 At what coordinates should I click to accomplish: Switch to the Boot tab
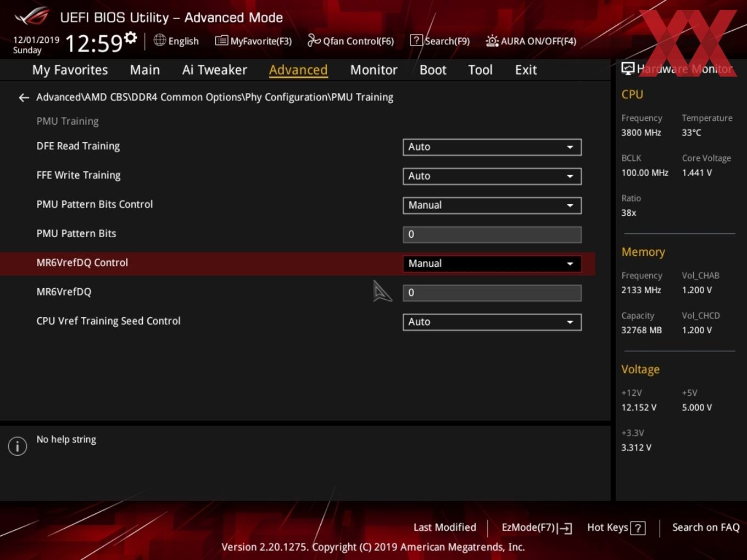[433, 70]
